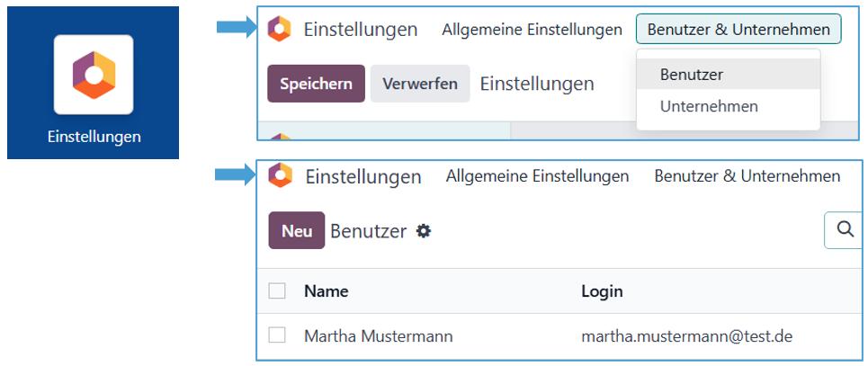Check the box for Martha Mustermann row
Screen dimensions: 868x366
(278, 335)
